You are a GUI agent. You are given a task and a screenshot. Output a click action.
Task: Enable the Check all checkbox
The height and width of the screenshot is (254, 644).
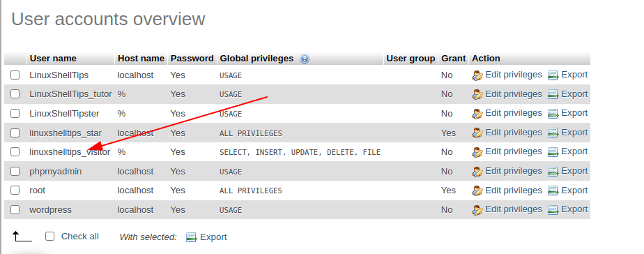coord(49,237)
